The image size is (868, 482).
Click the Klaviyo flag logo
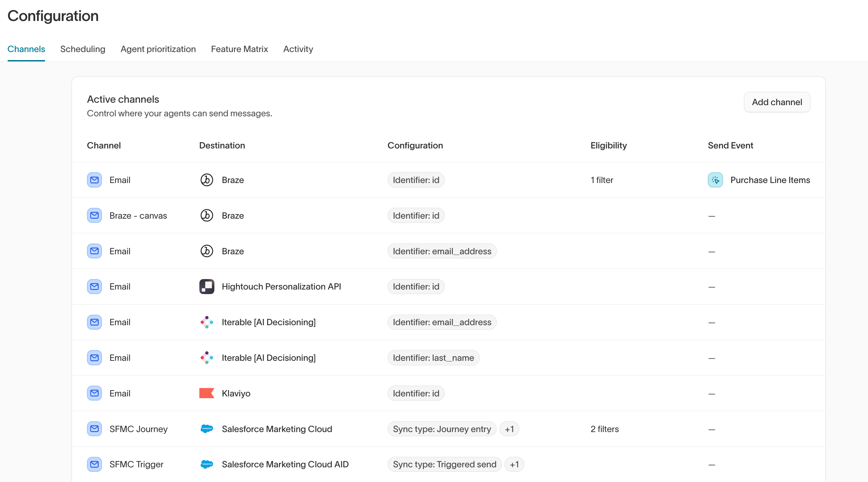(207, 393)
